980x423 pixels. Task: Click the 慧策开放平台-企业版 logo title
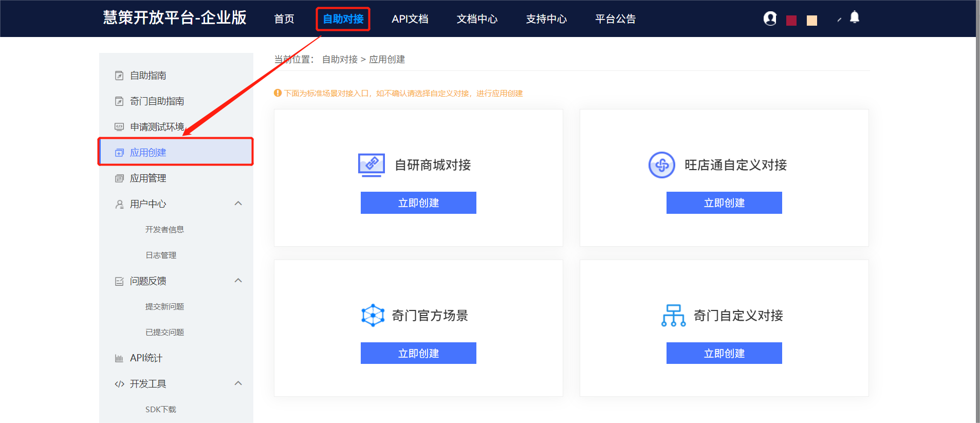tap(175, 18)
